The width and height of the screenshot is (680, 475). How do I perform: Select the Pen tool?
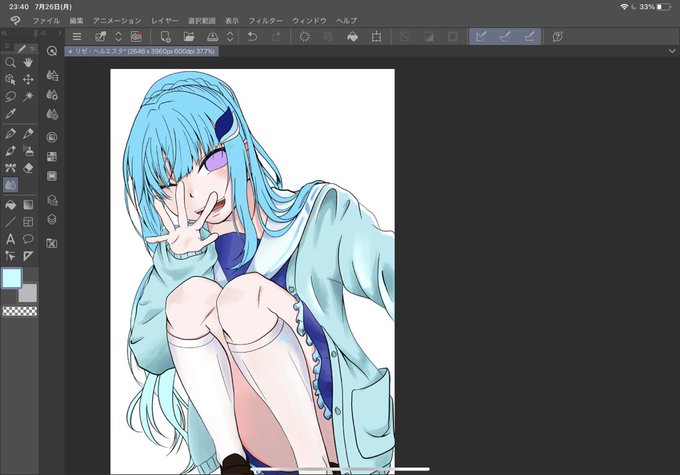click(x=10, y=134)
